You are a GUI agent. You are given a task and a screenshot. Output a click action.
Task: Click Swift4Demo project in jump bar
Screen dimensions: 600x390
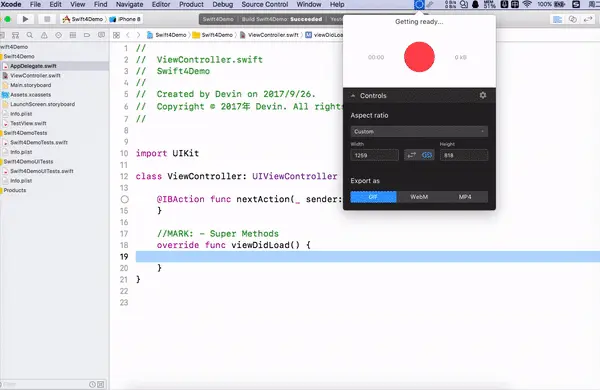(x=166, y=35)
